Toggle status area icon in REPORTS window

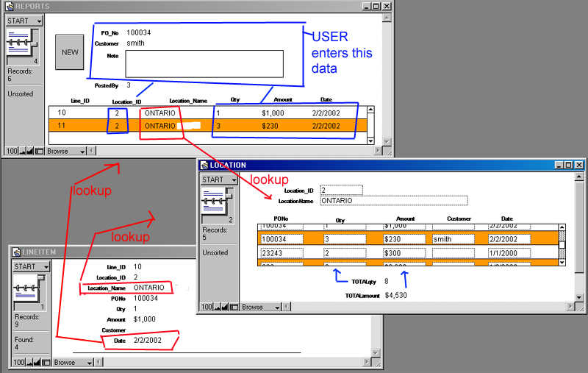[x=40, y=151]
